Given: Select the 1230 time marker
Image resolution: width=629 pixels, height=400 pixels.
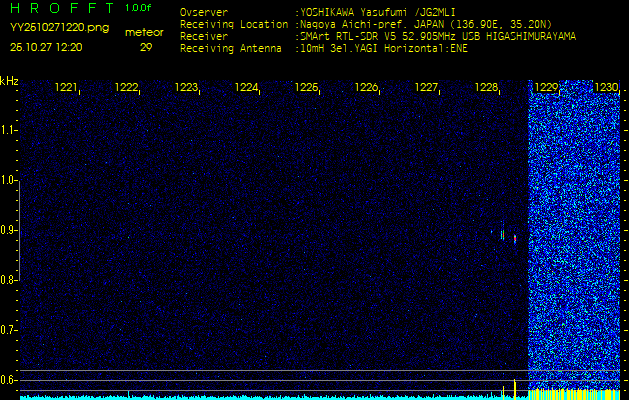Looking at the screenshot, I should pyautogui.click(x=607, y=88).
